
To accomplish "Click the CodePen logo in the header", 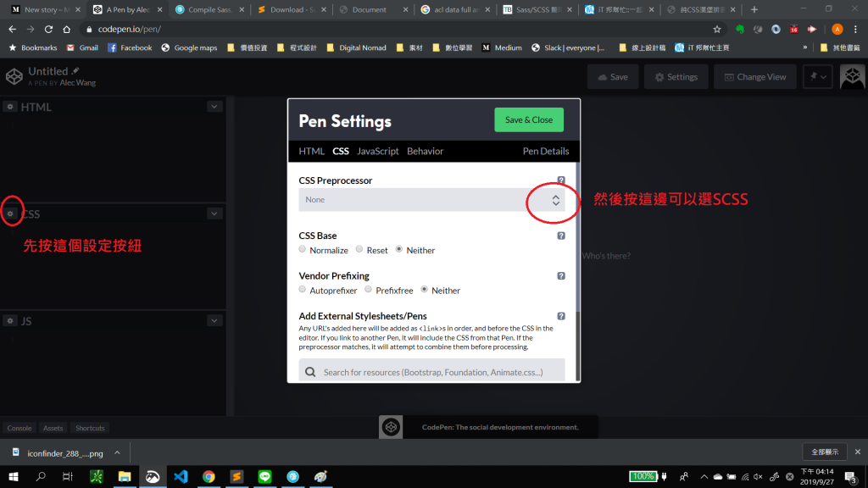I will coord(14,76).
